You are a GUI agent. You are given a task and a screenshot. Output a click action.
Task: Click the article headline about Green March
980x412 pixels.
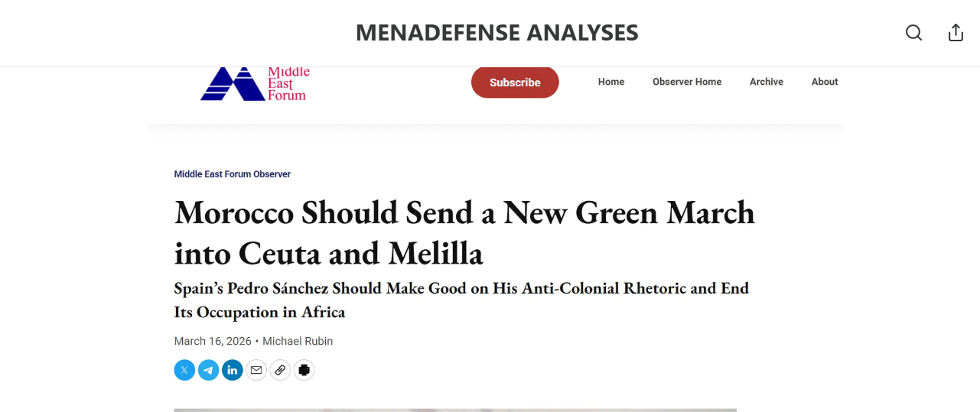click(x=464, y=232)
